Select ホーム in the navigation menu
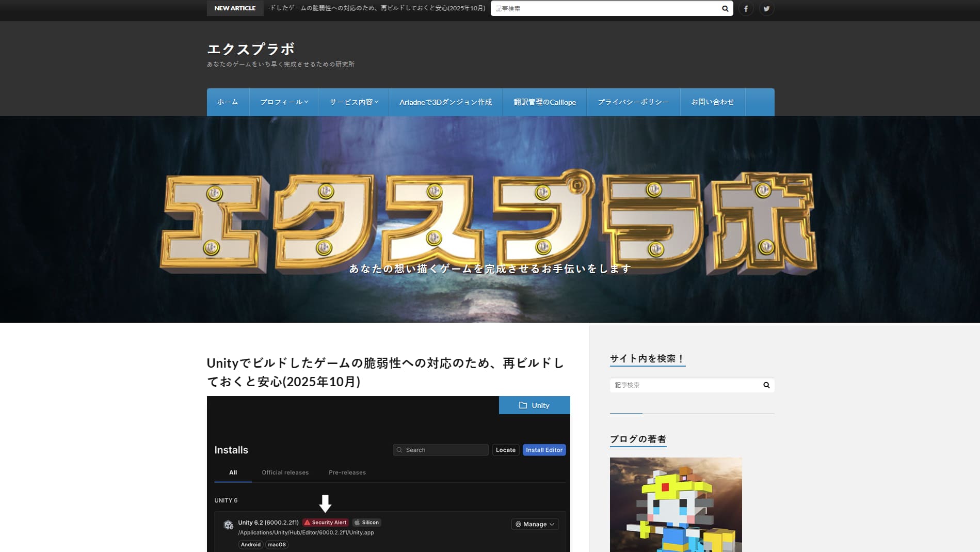The image size is (980, 552). pos(228,102)
